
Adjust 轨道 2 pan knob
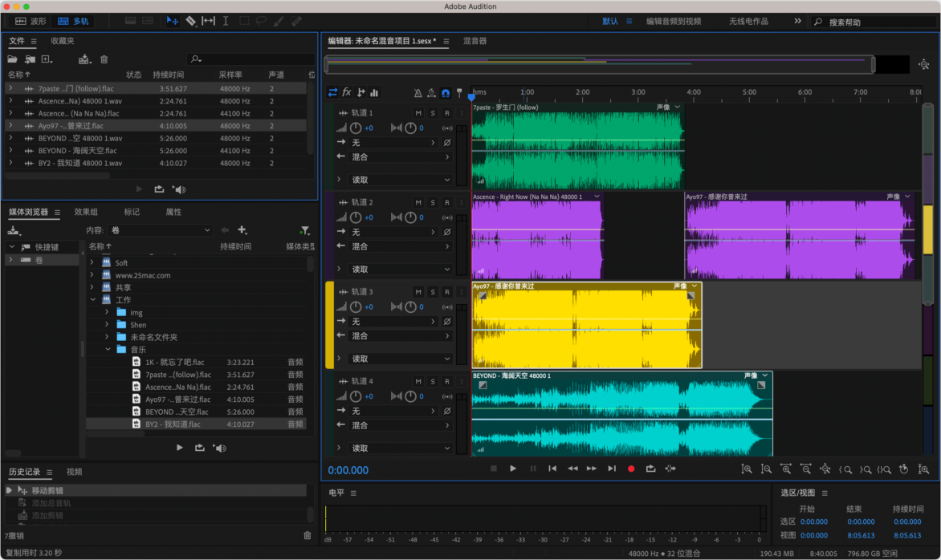[410, 217]
